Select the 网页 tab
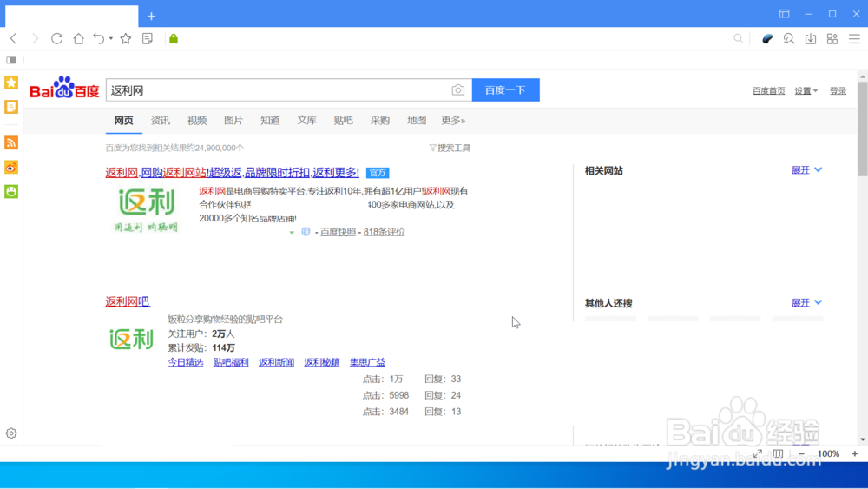The height and width of the screenshot is (489, 868). [x=123, y=120]
